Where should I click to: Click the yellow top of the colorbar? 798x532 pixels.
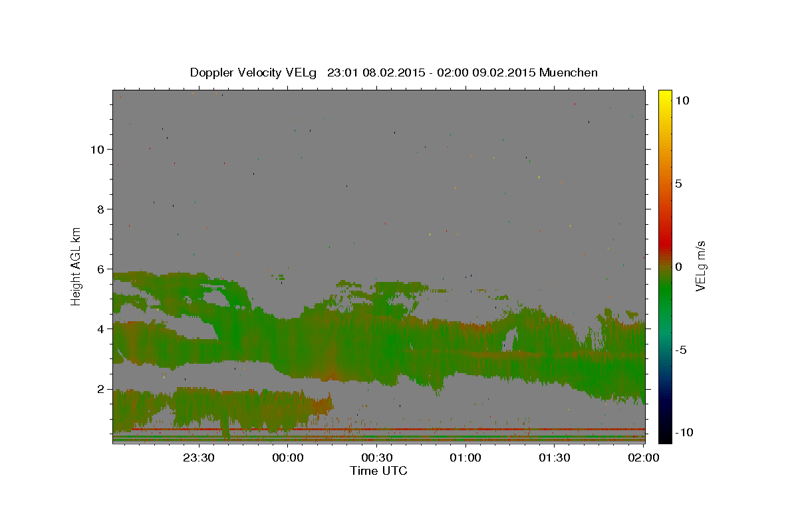click(x=664, y=94)
